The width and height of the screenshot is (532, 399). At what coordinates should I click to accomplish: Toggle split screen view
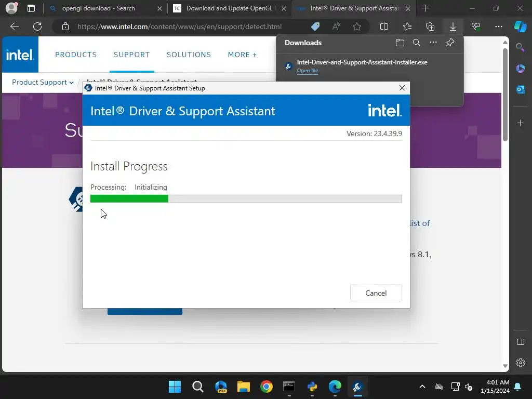(x=384, y=26)
